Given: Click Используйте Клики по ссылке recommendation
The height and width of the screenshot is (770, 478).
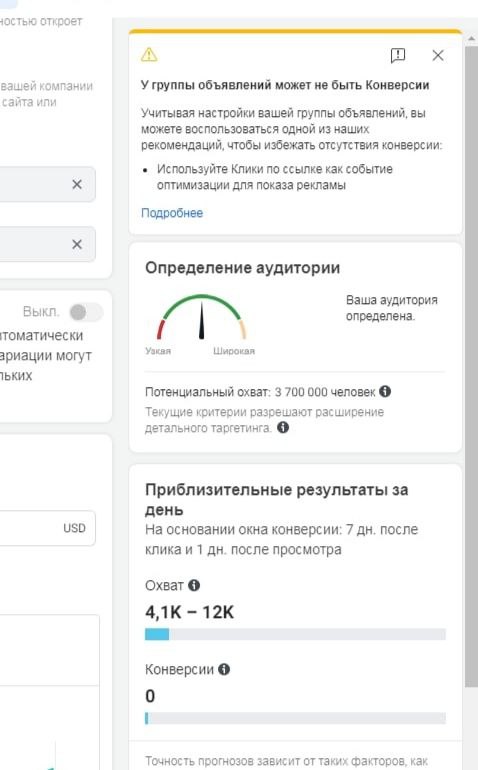Looking at the screenshot, I should (x=275, y=177).
